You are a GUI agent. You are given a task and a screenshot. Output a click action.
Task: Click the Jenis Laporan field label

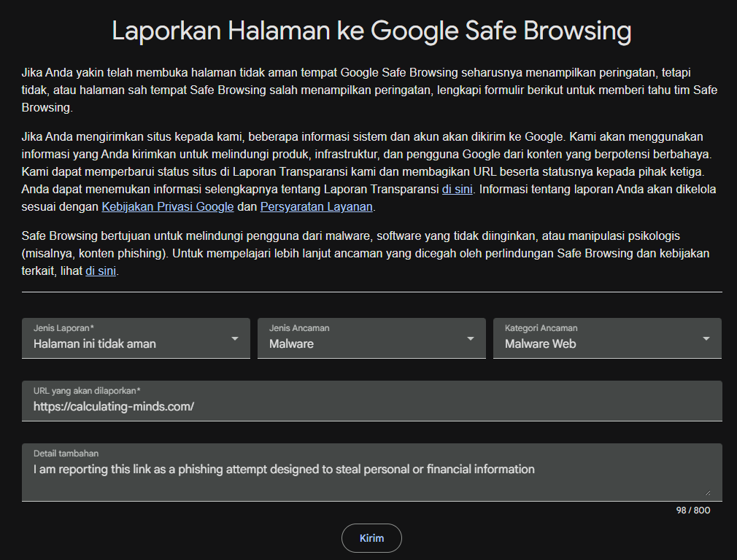pos(64,328)
